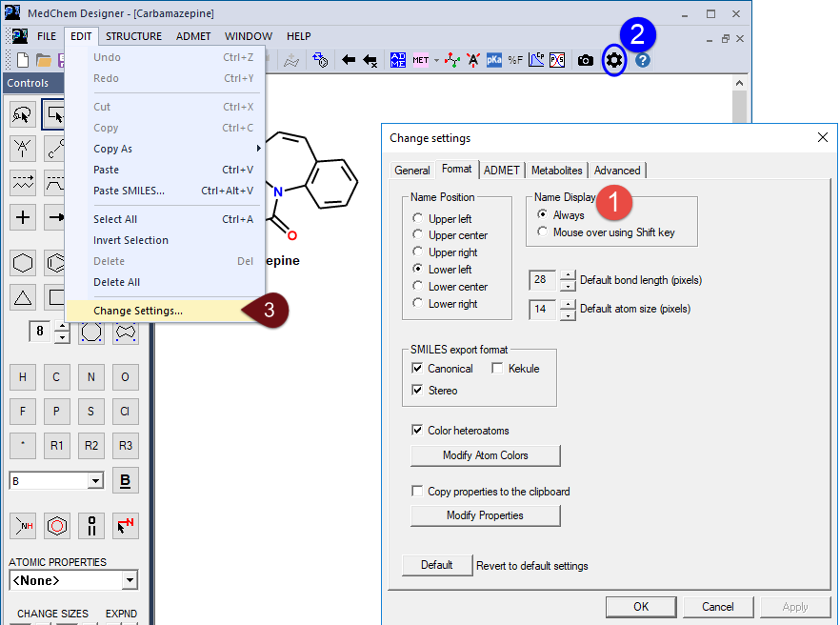Choose Change Settings from Edit menu
This screenshot has width=840, height=625.
coord(165,311)
